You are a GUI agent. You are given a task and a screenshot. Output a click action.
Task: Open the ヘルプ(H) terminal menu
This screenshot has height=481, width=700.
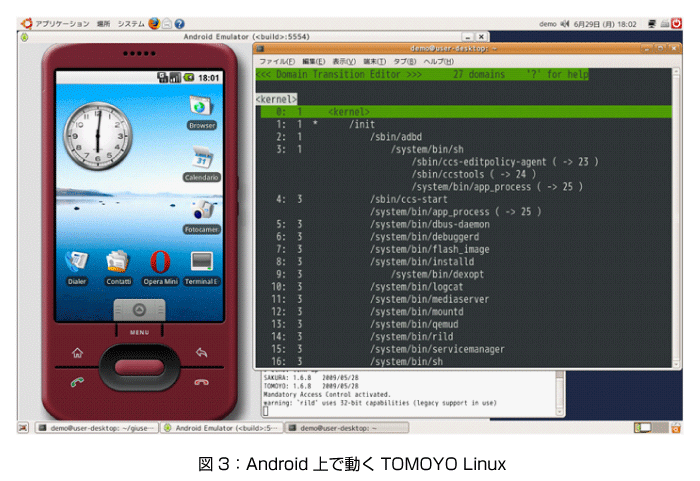pyautogui.click(x=438, y=61)
